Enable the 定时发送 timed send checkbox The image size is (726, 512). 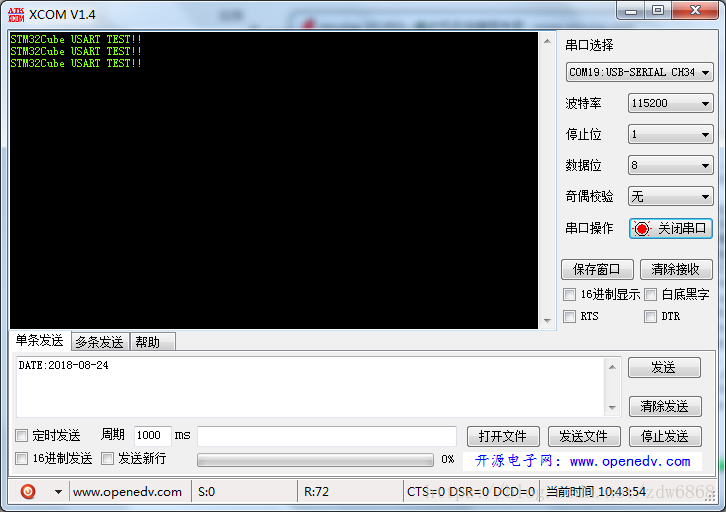click(21, 435)
